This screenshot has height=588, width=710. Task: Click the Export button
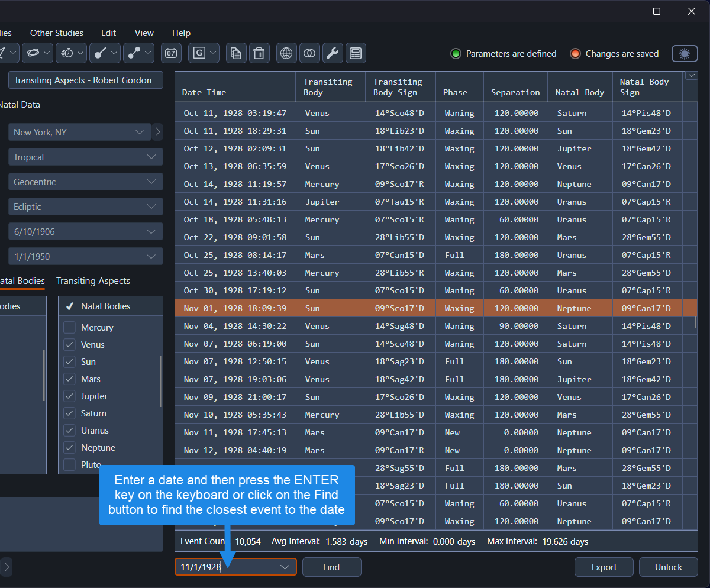point(603,567)
